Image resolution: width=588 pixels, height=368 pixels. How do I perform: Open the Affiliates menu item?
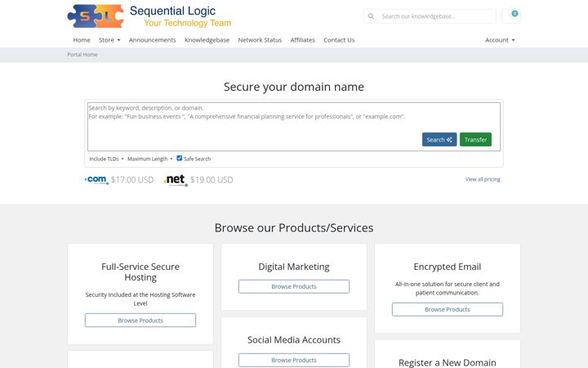[303, 40]
